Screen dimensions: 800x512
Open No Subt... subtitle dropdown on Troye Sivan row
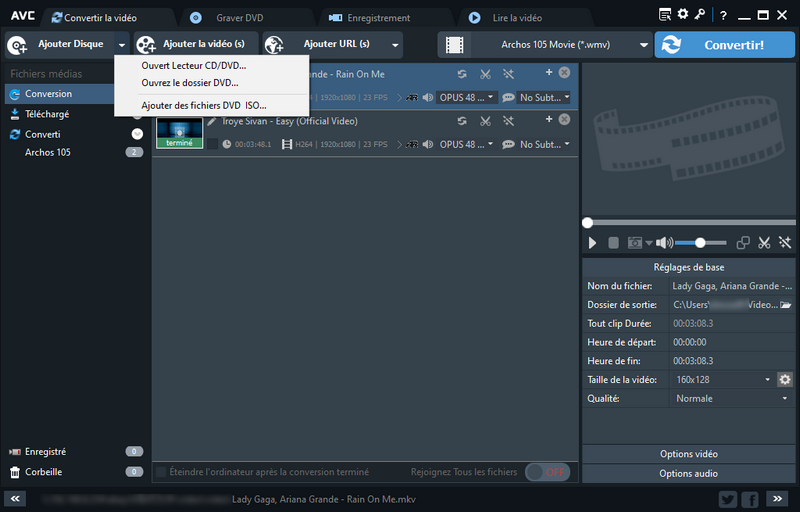pyautogui.click(x=544, y=144)
